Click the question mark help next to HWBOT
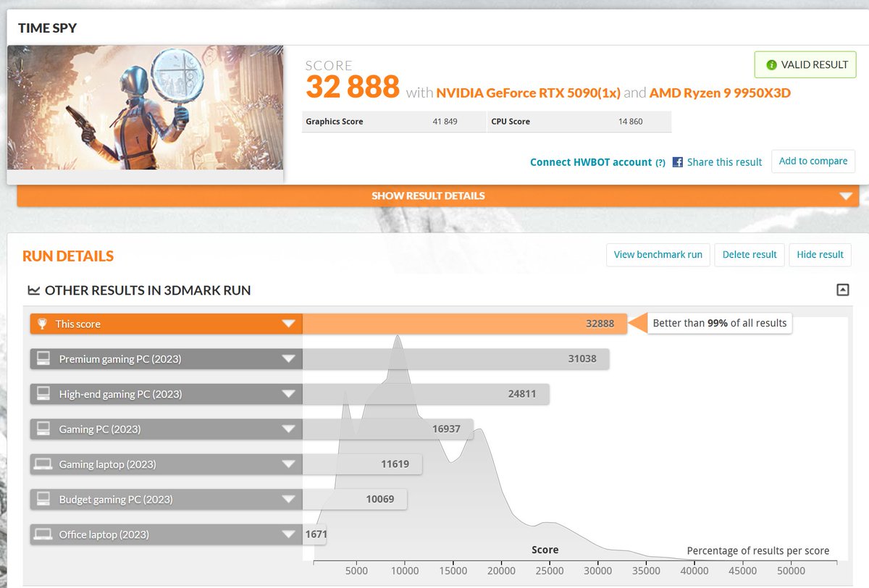Viewport: 869px width, 588px height. click(x=660, y=163)
